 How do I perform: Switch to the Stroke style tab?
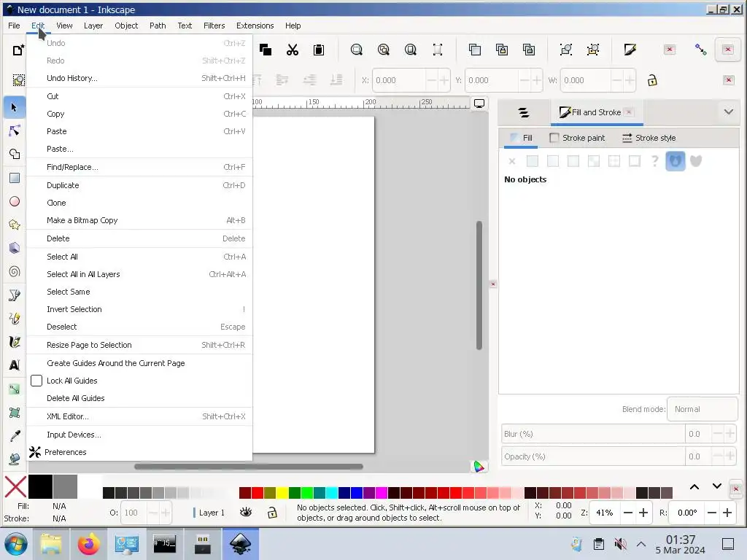click(649, 138)
